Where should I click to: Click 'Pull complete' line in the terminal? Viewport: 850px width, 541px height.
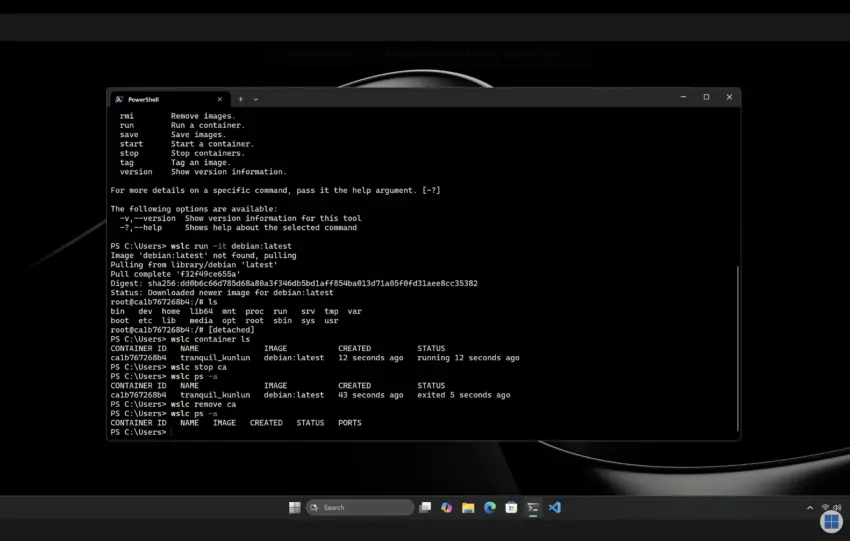click(175, 274)
